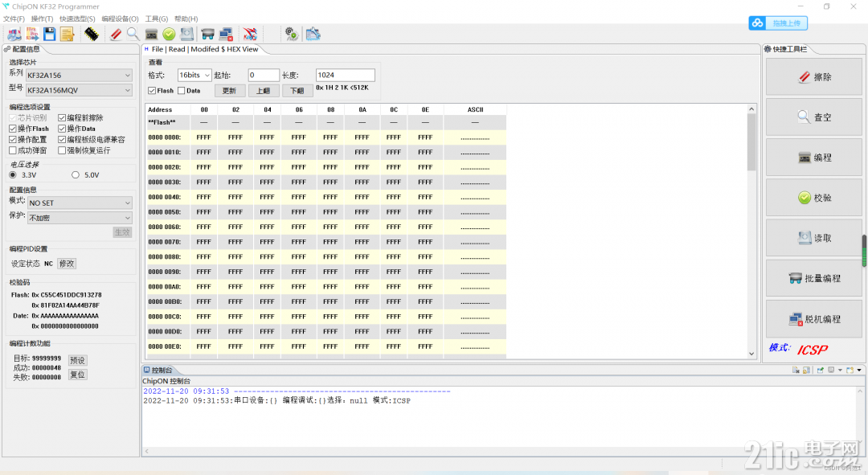Clear console with the document X icon
Screen dimensions: 868x475
coord(796,370)
